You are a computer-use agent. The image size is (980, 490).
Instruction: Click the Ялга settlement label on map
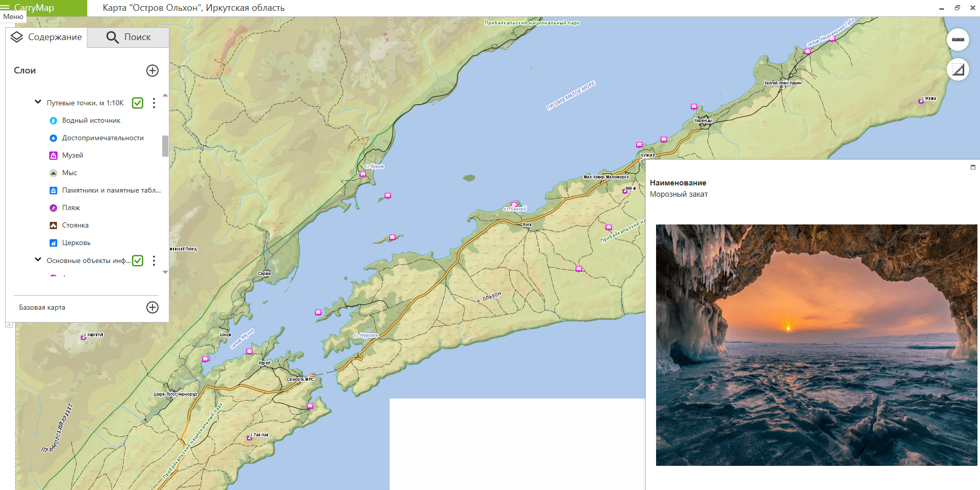click(x=527, y=225)
